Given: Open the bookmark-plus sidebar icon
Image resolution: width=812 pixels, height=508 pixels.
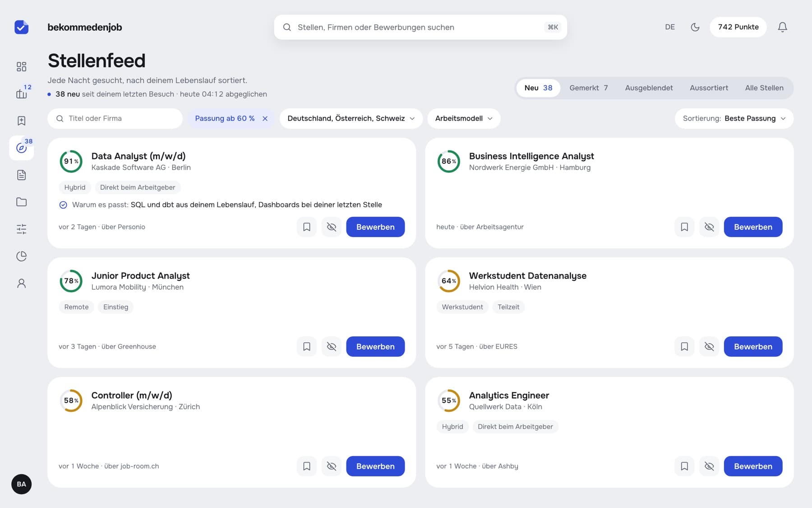Looking at the screenshot, I should (21, 121).
